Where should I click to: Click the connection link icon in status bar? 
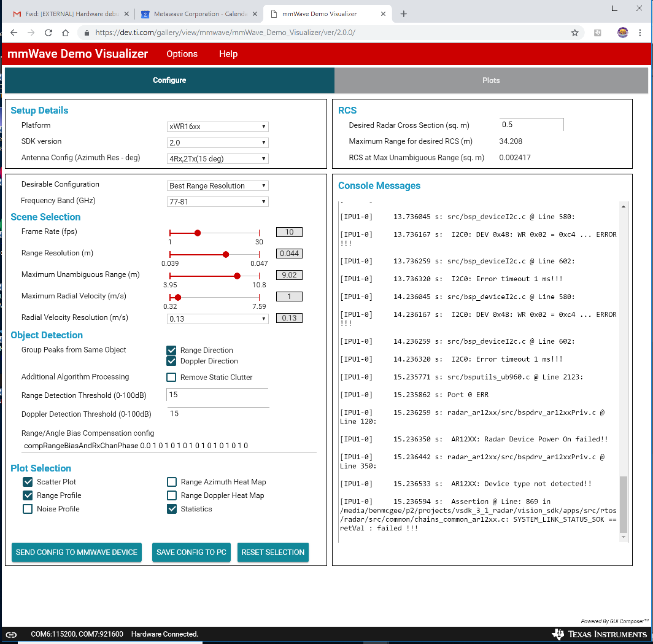[11, 634]
